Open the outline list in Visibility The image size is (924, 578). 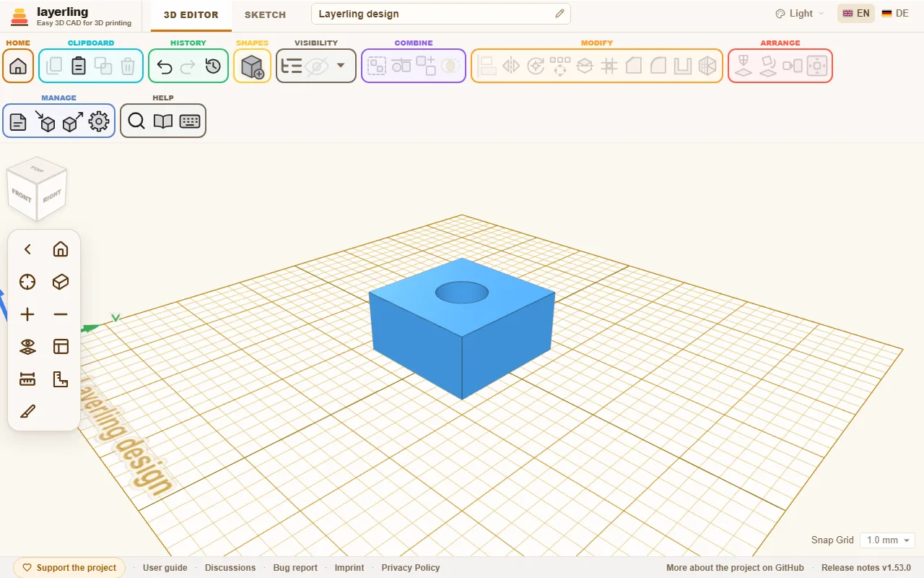coord(292,66)
